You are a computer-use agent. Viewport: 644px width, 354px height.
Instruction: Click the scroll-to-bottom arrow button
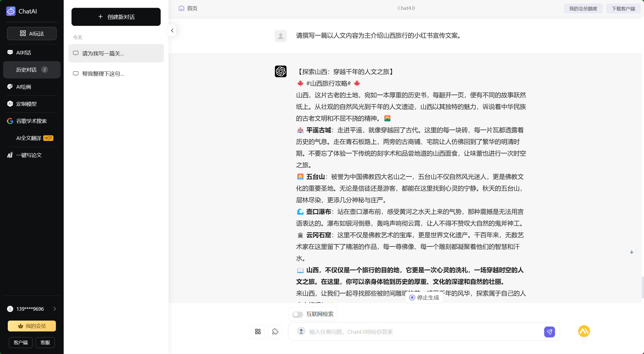coord(632,252)
